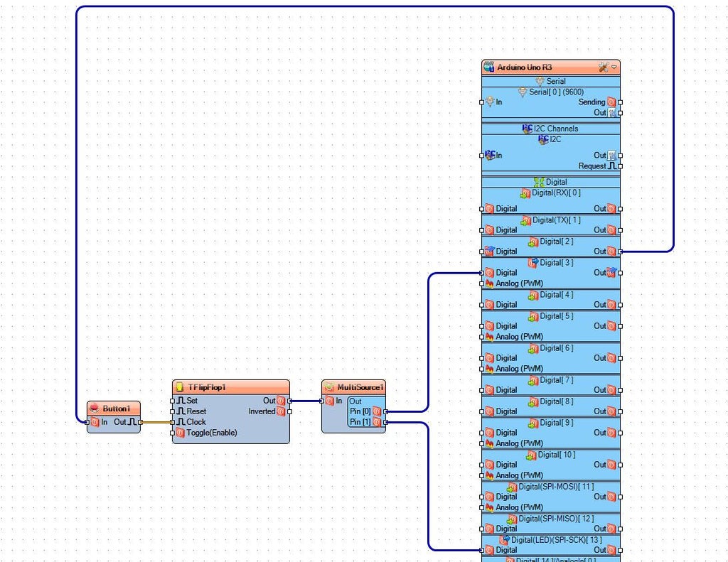Click the Serial[0] (9600) label

[x=556, y=92]
